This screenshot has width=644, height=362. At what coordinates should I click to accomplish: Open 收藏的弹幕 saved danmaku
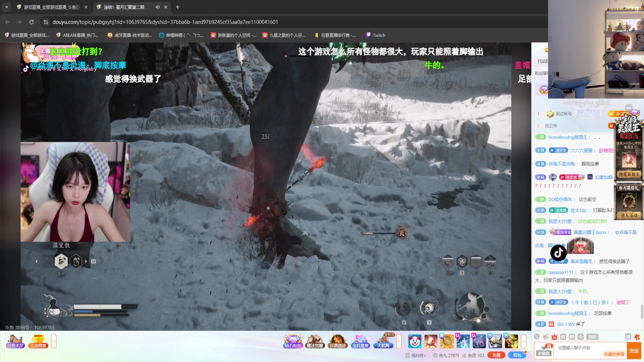[x=614, y=354]
